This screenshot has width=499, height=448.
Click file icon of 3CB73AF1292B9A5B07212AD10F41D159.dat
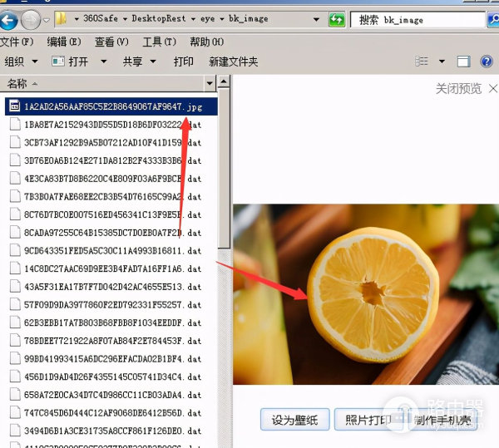(14, 142)
